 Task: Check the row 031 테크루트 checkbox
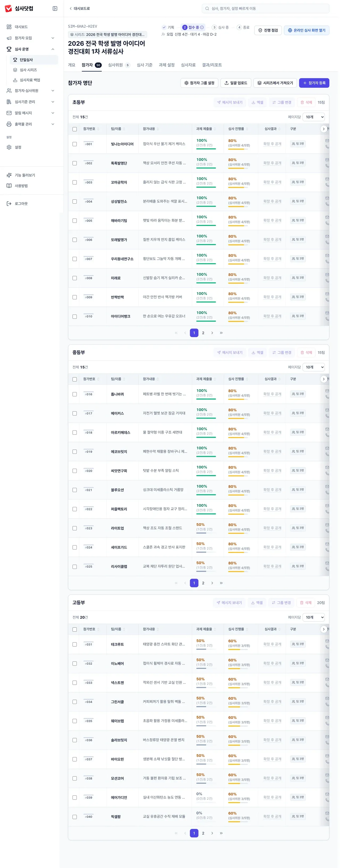tap(75, 644)
